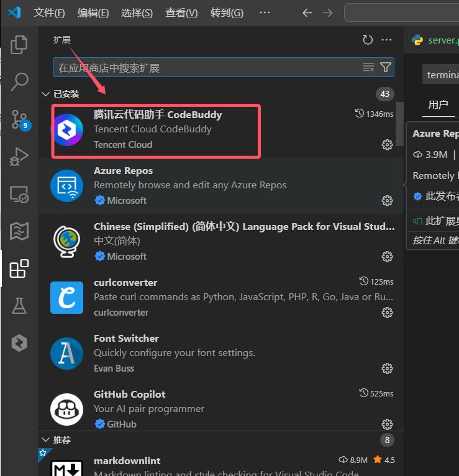Go forward in navigation history
The image size is (459, 476).
328,13
